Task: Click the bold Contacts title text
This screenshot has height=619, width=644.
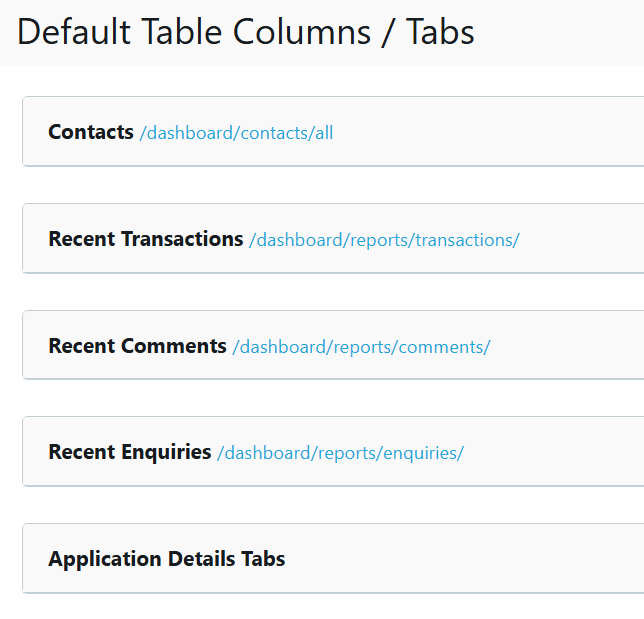Action: point(91,132)
